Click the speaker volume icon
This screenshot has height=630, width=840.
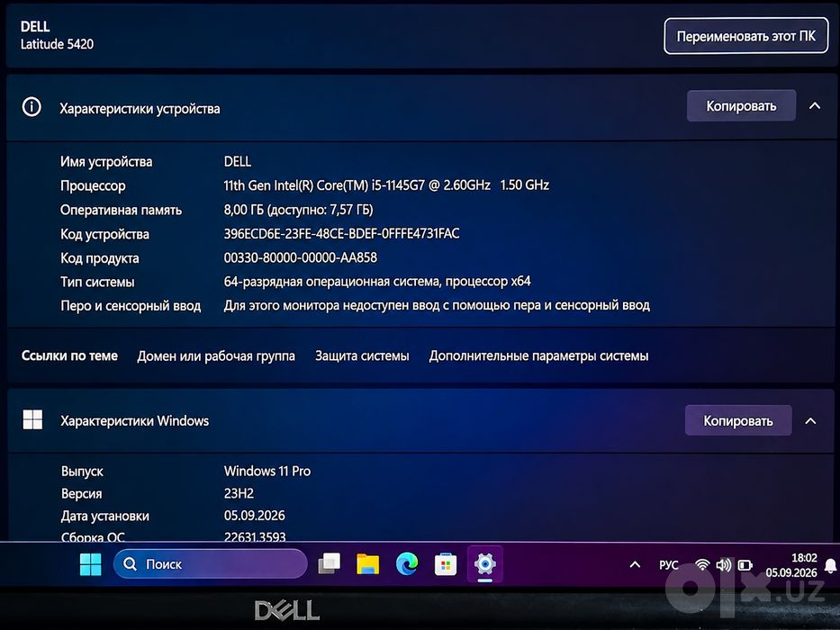(723, 565)
